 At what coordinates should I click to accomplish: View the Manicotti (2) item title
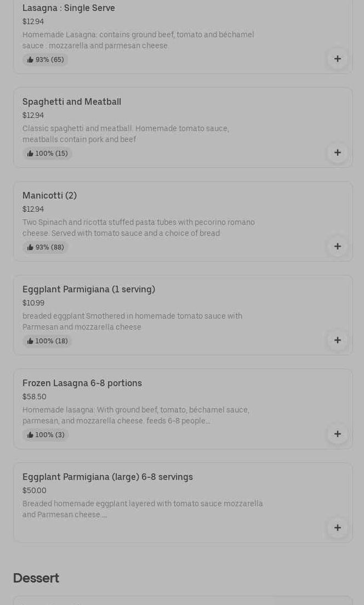(x=49, y=195)
